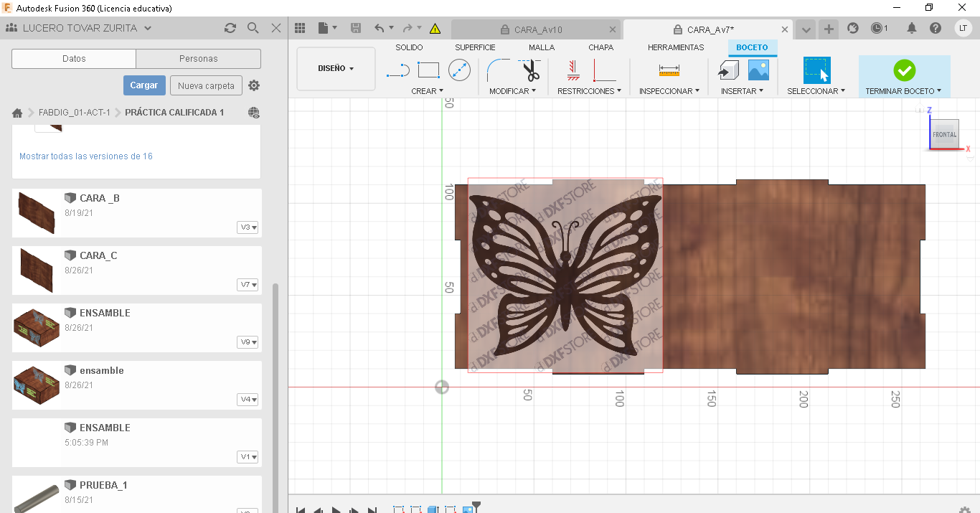Switch to the SOLIDO tab
This screenshot has height=513, width=980.
(409, 47)
